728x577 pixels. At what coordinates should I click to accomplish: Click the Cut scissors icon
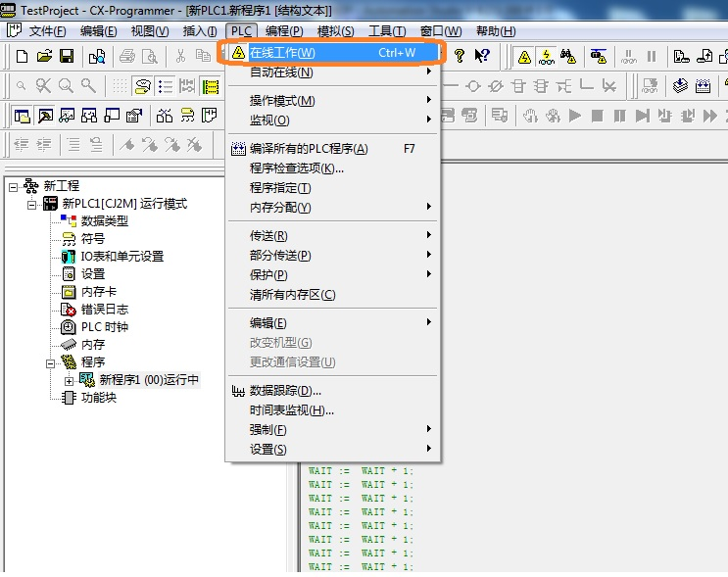coord(180,57)
